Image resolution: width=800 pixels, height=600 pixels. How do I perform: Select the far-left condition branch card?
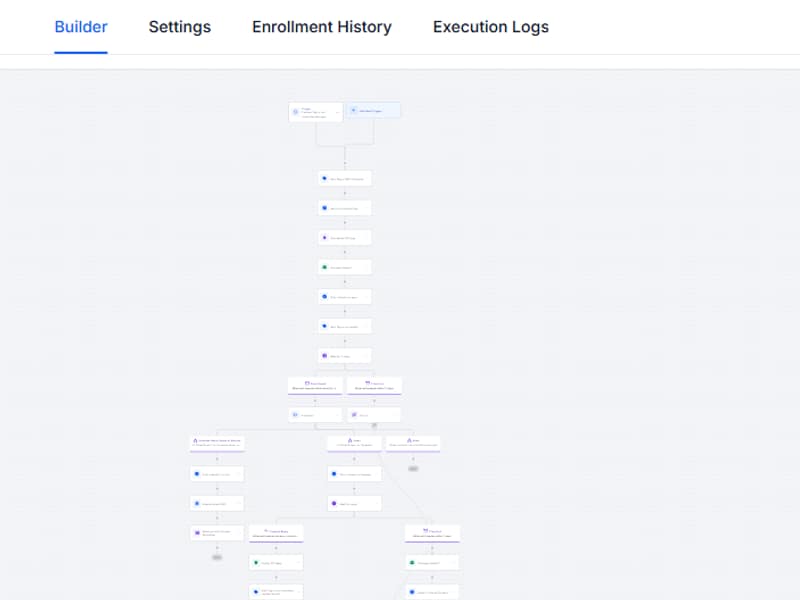[217, 443]
